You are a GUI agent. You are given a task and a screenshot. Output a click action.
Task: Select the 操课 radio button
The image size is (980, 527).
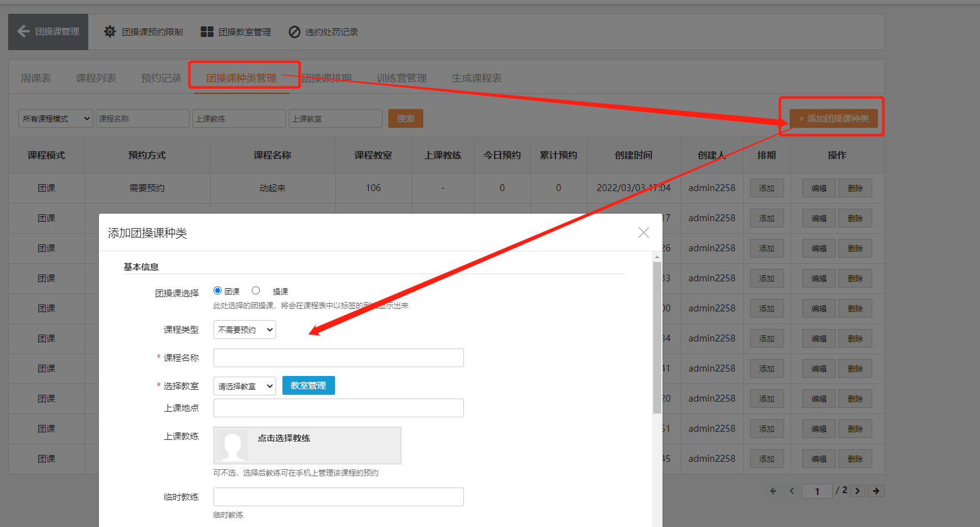(255, 291)
